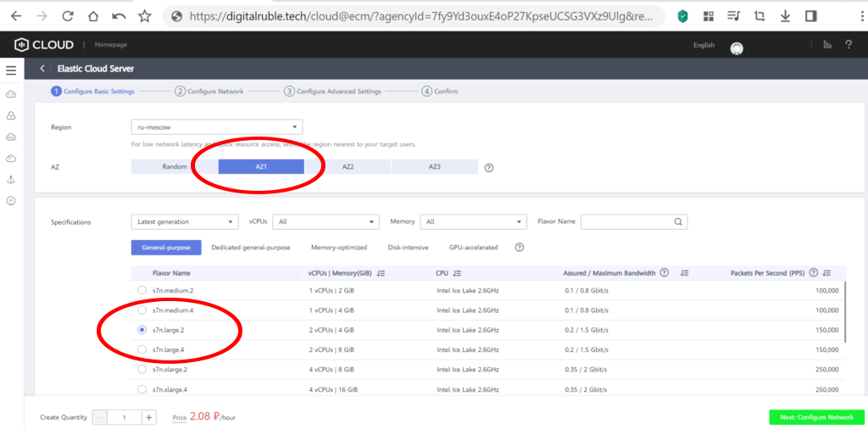Click the AZ help question mark
The image size is (868, 430).
coord(489,167)
